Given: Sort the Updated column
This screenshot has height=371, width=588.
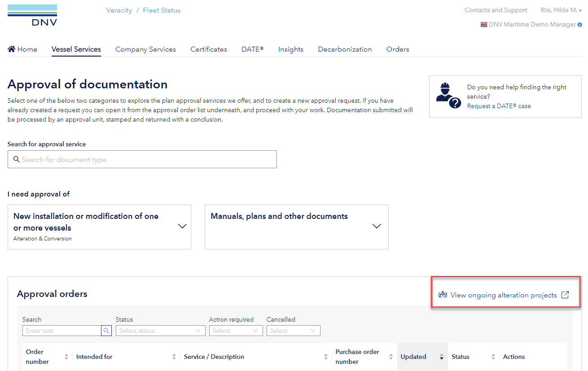Looking at the screenshot, I should point(442,357).
